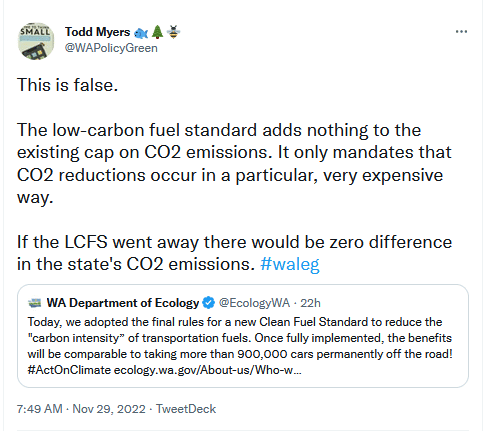Click the tree emoji beside the name
This screenshot has height=431, width=484.
click(x=157, y=32)
